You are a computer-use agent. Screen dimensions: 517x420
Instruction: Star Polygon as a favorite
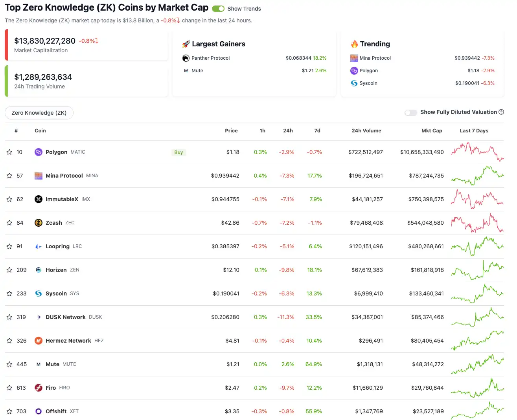click(x=9, y=152)
